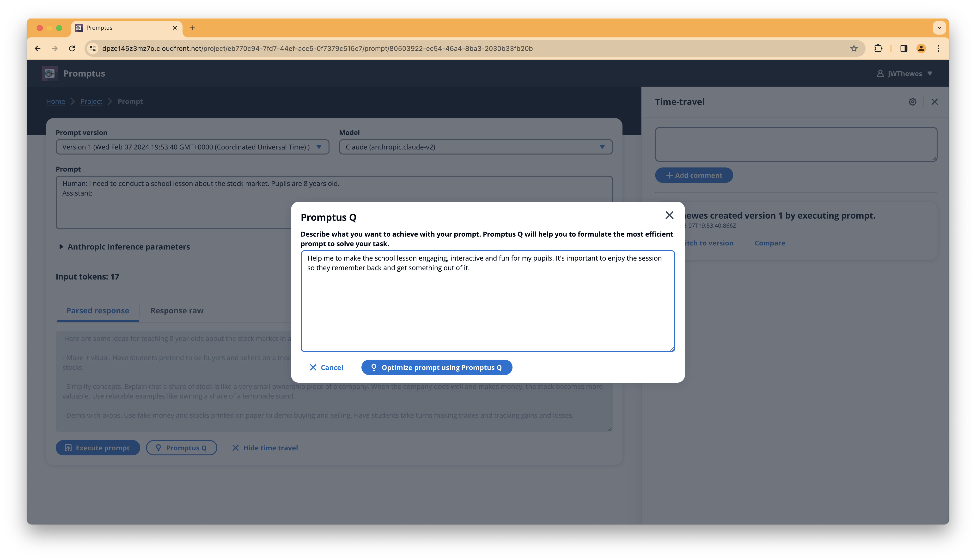976x560 pixels.
Task: Cancel the Promptus Q dialog
Action: click(x=326, y=367)
